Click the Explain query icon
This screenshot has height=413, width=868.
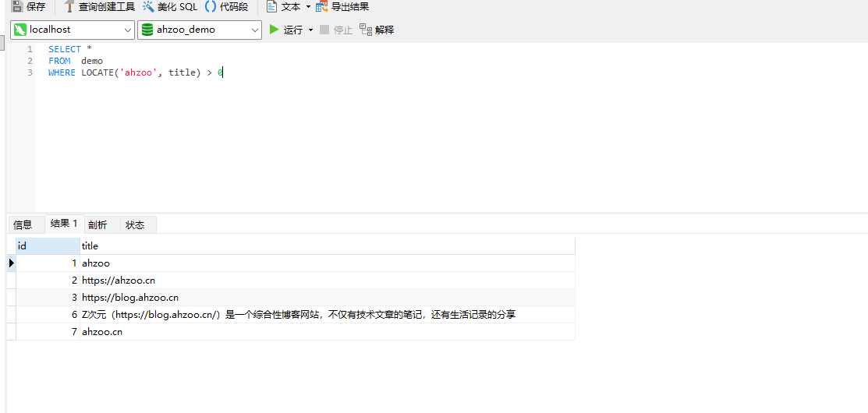365,30
